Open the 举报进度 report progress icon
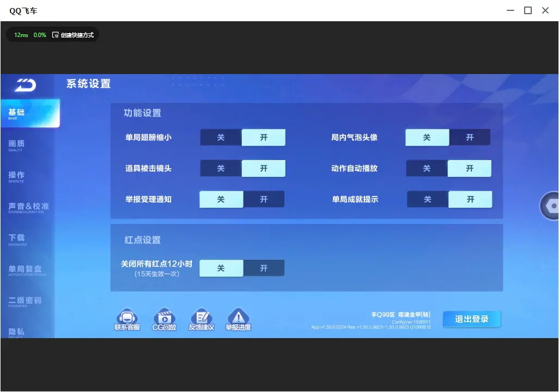The height and width of the screenshot is (392, 559). (238, 319)
